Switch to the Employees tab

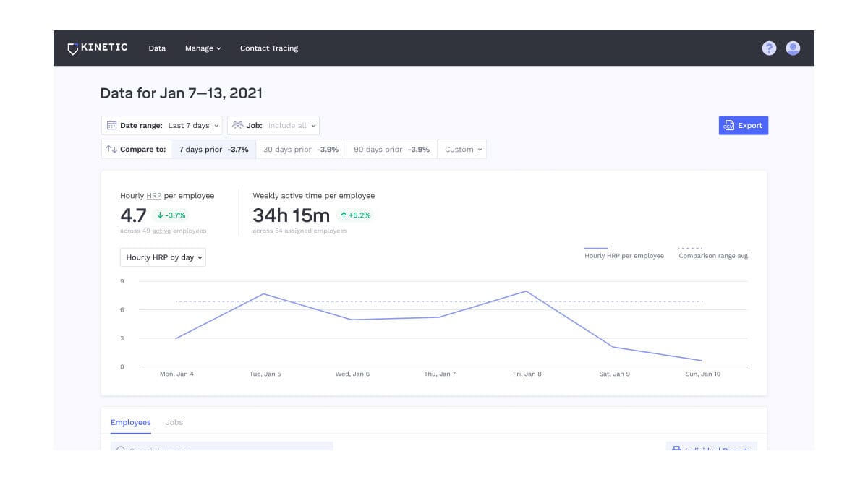pyautogui.click(x=131, y=422)
